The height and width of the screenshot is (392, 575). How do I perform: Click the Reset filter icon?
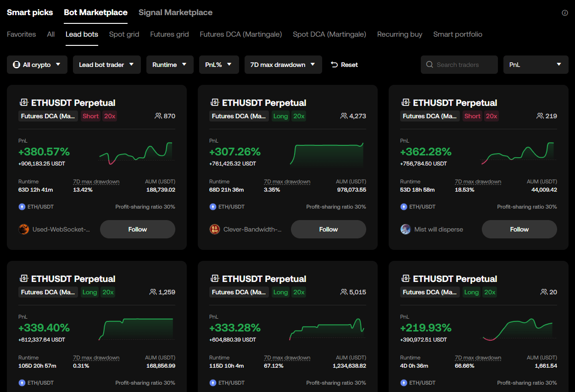pyautogui.click(x=334, y=65)
